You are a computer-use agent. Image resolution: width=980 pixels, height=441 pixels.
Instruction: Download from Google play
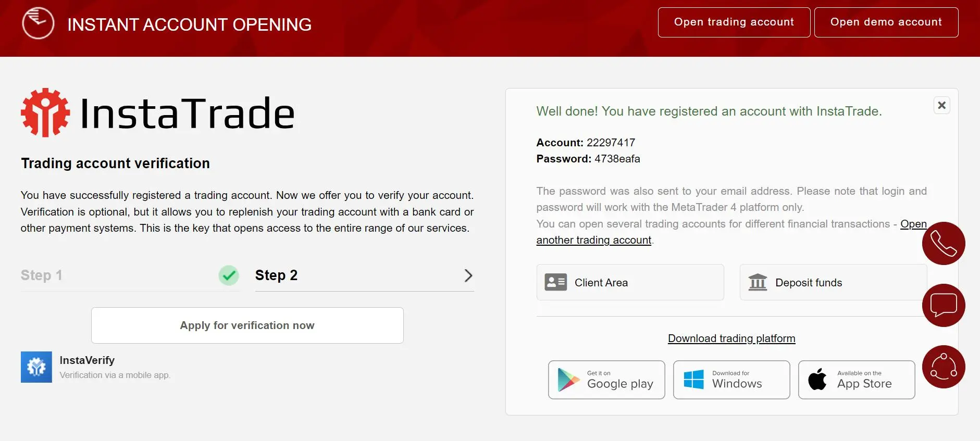(x=606, y=380)
